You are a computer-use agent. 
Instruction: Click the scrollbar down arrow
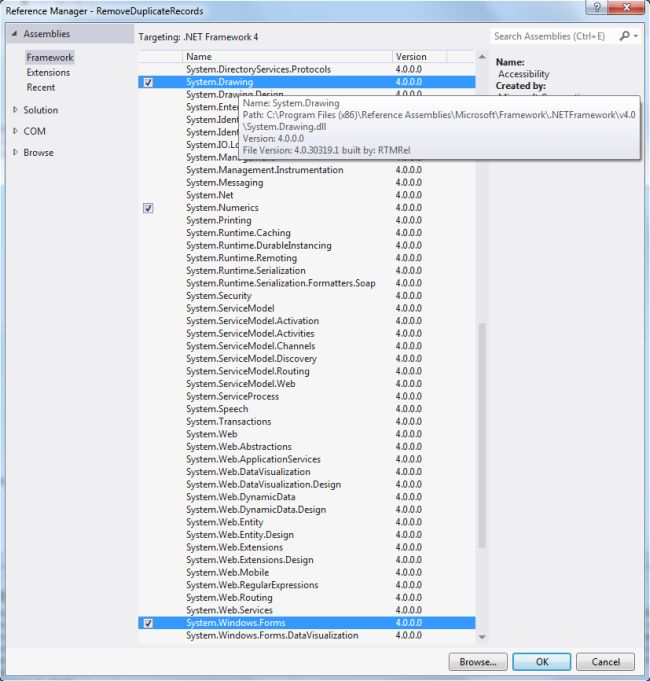(x=482, y=637)
